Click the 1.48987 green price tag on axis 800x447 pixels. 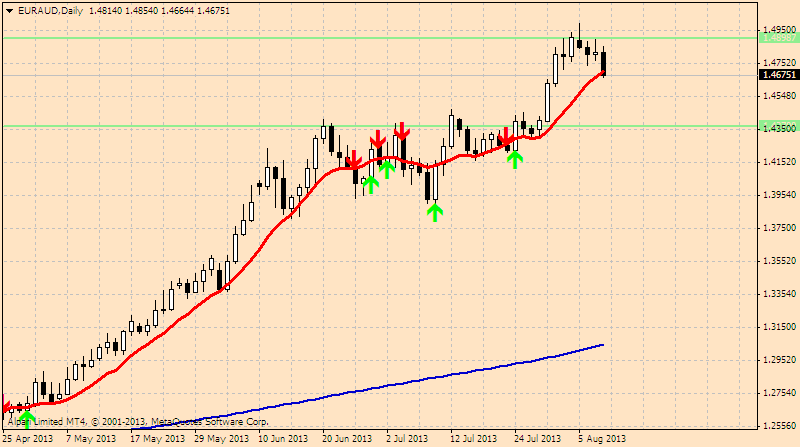coord(778,38)
